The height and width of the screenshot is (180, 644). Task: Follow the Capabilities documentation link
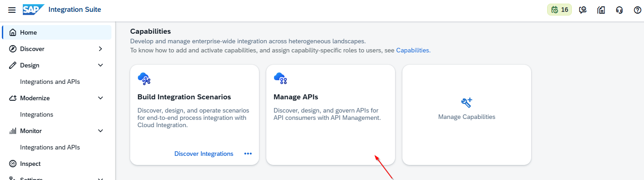click(x=413, y=50)
